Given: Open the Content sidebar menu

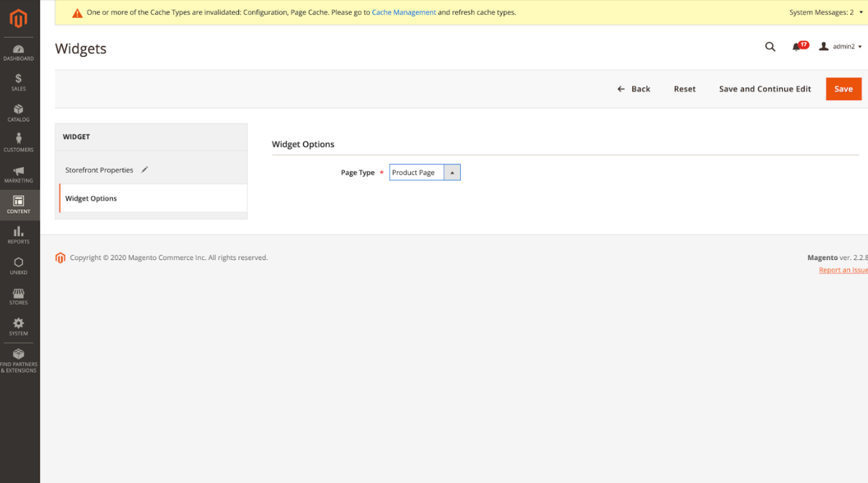Looking at the screenshot, I should click(19, 205).
